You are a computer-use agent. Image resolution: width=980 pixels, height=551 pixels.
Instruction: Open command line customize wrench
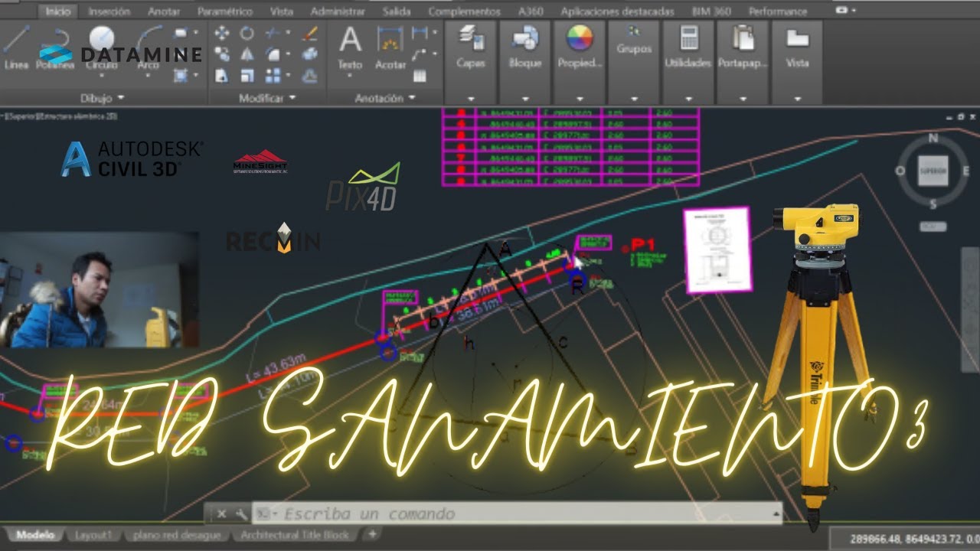242,514
